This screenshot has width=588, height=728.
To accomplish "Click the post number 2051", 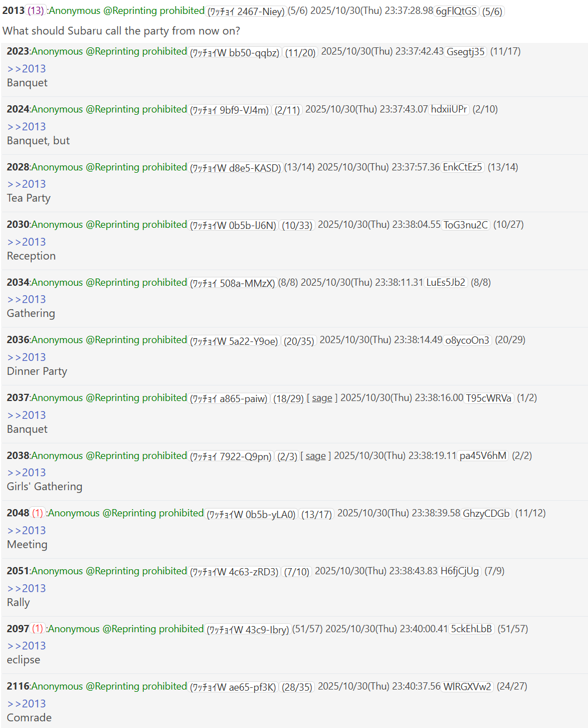I will [x=18, y=571].
